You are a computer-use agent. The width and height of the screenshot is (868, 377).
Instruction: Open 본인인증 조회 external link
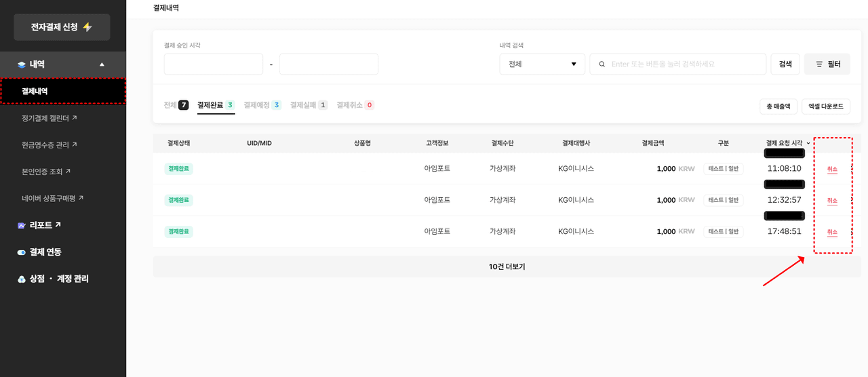pyautogui.click(x=46, y=172)
